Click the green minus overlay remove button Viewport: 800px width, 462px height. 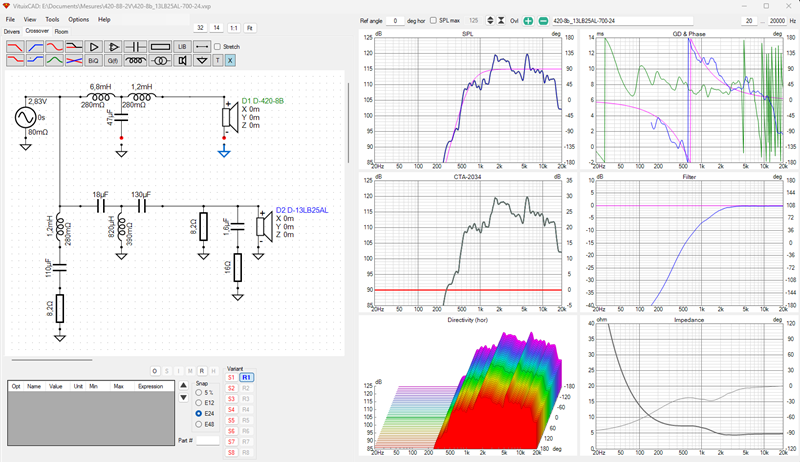543,21
